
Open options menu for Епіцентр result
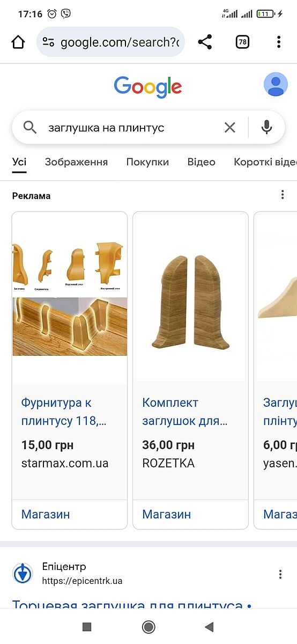tap(280, 574)
